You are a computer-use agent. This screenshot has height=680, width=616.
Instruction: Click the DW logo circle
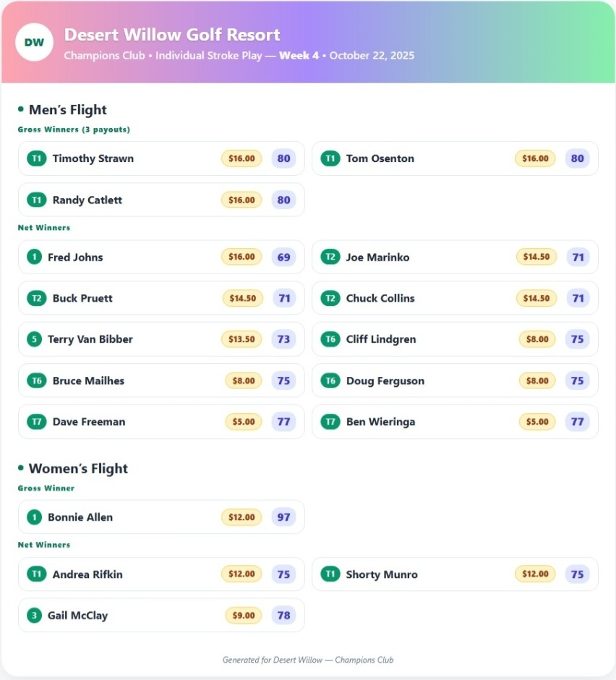[34, 42]
